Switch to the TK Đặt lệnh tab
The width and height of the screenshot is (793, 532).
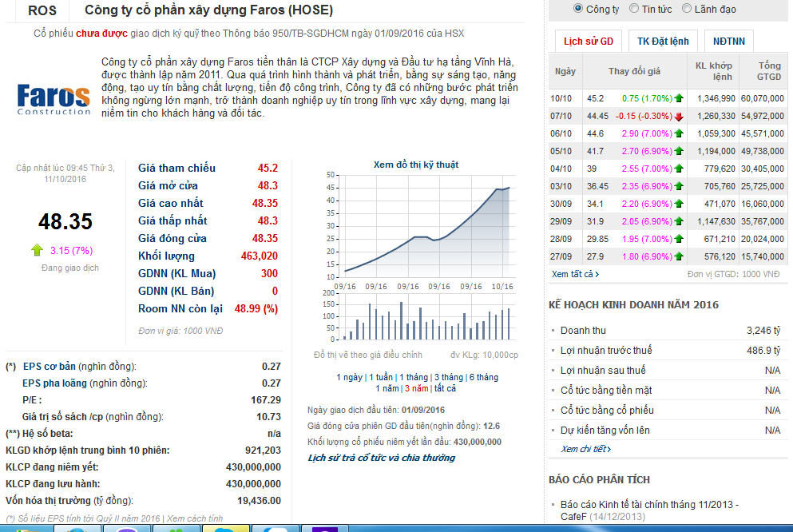[663, 41]
